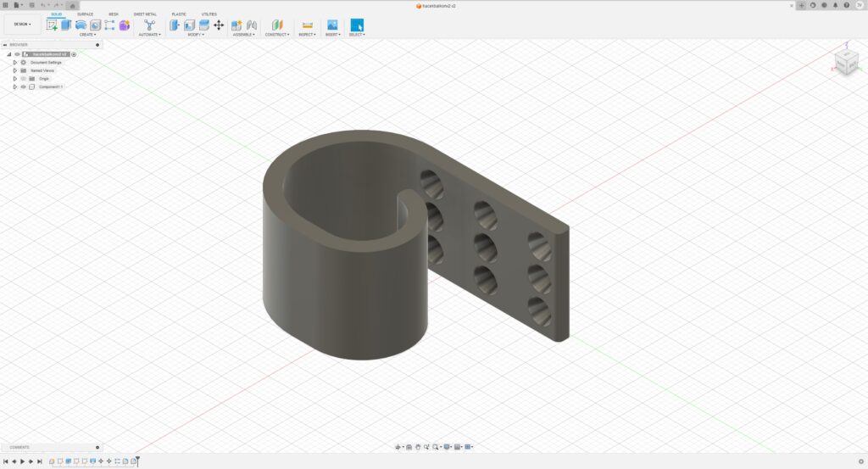Open the Help question mark

(x=847, y=6)
